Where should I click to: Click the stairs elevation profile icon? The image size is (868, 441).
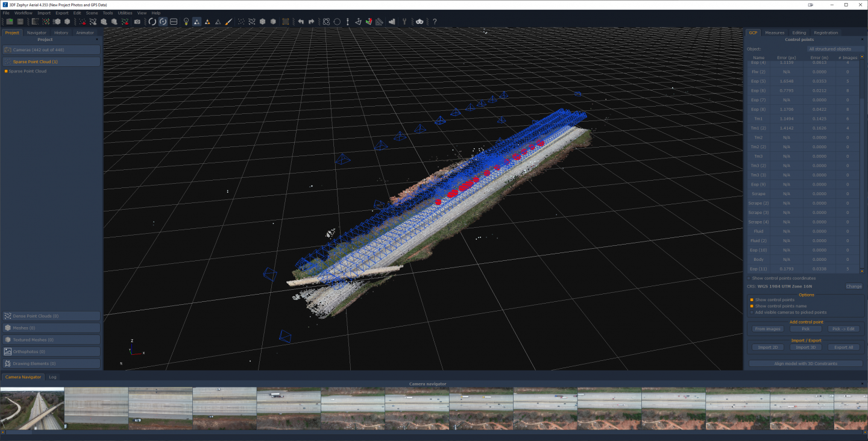point(392,22)
